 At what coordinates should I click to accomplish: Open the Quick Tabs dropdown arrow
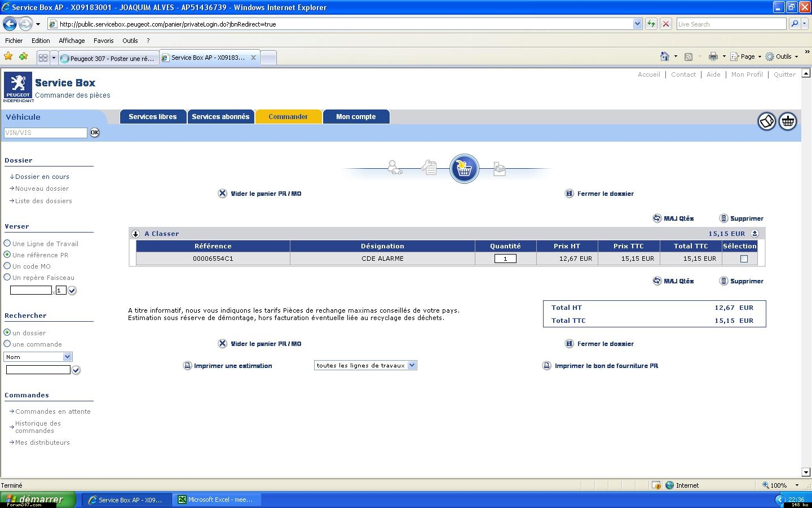coord(54,58)
